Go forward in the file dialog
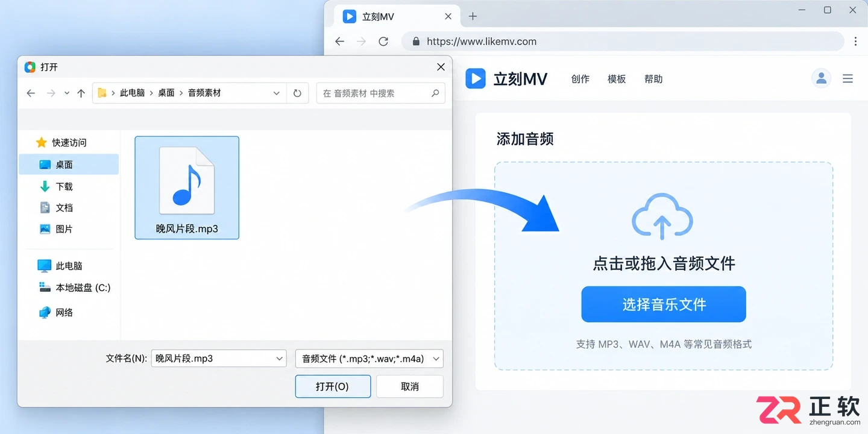Screen dimensions: 868x434 point(51,93)
